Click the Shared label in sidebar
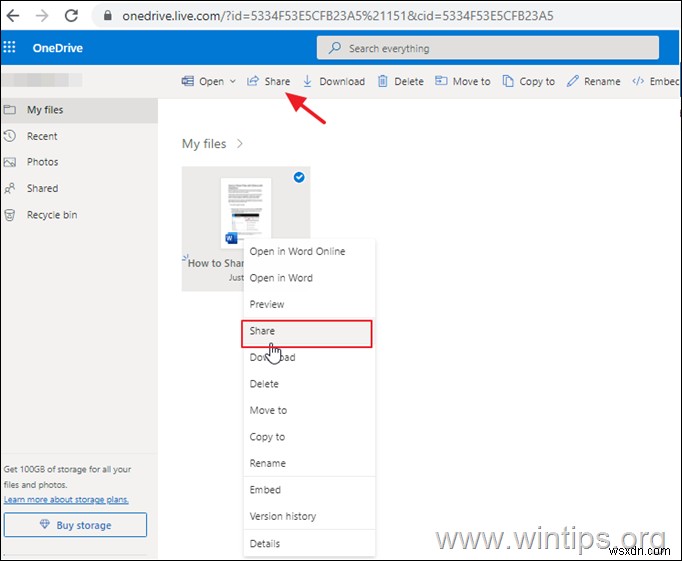682x561 pixels. 42,188
